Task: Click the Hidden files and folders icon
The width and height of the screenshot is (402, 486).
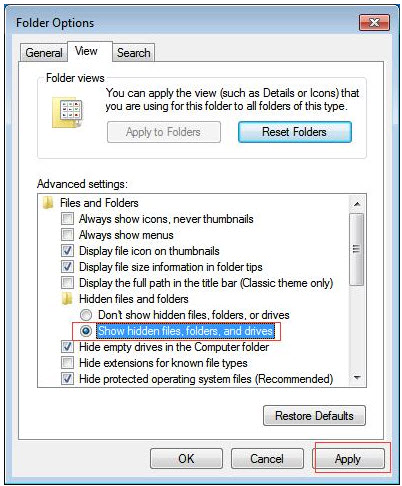Action: pos(67,299)
